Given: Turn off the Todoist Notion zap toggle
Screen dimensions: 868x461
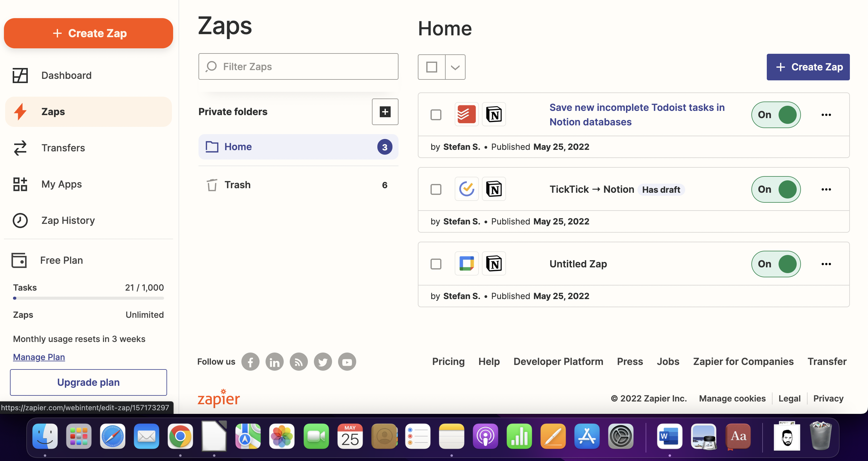Looking at the screenshot, I should tap(776, 114).
